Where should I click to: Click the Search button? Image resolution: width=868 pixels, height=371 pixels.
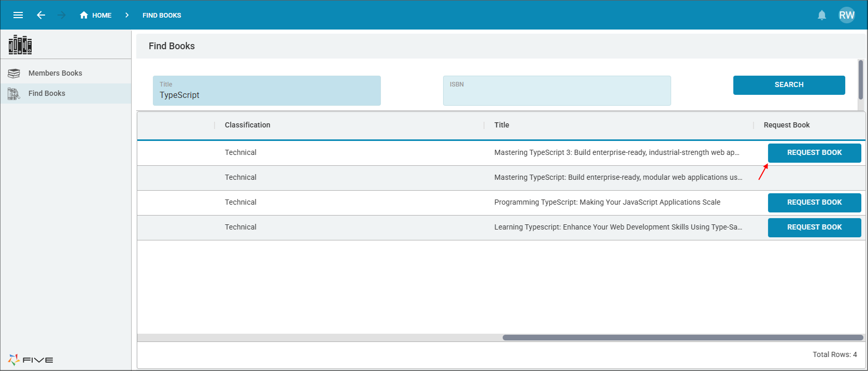click(x=789, y=85)
